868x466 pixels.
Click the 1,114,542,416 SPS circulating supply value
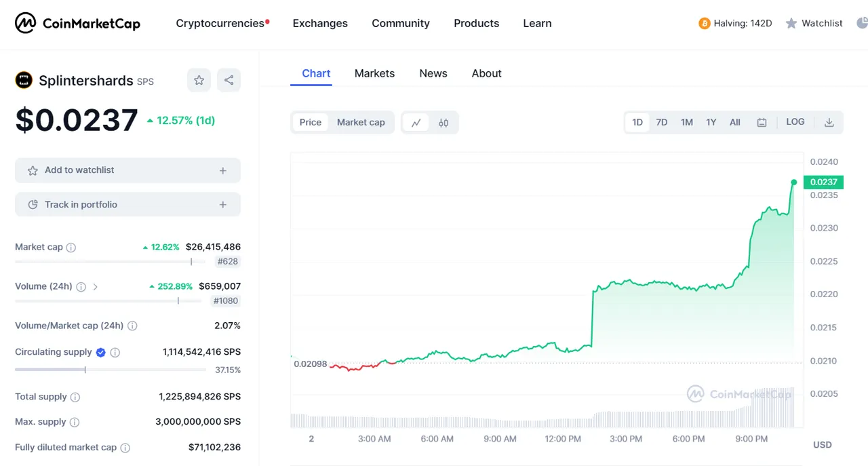(201, 352)
